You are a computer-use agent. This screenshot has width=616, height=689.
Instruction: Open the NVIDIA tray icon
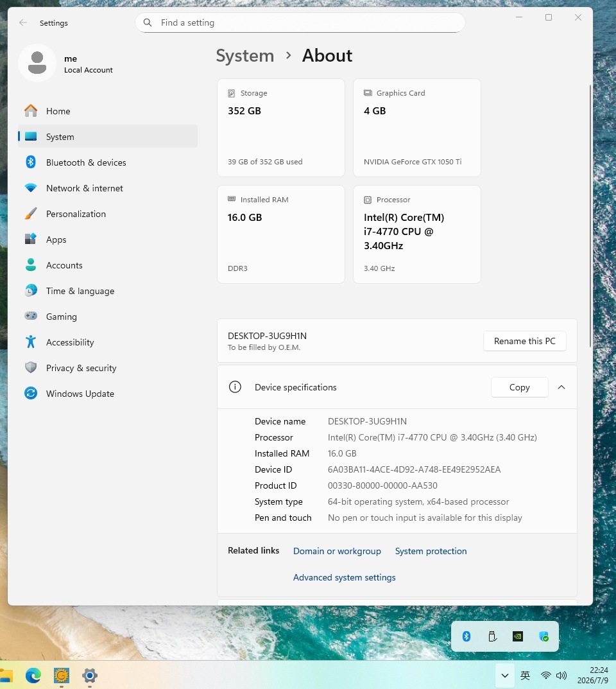[x=518, y=636]
